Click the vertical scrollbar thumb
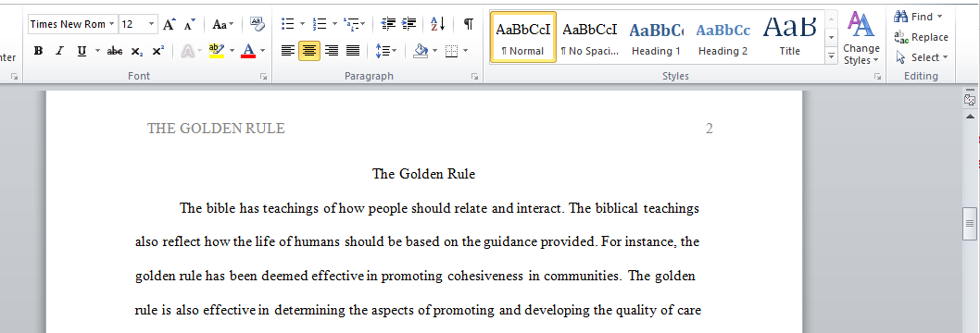 pos(970,225)
